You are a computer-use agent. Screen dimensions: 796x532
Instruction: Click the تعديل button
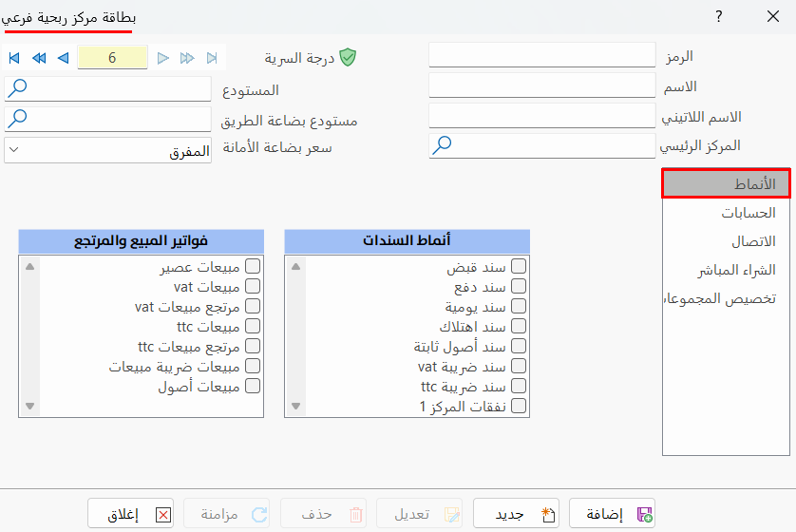point(419,514)
